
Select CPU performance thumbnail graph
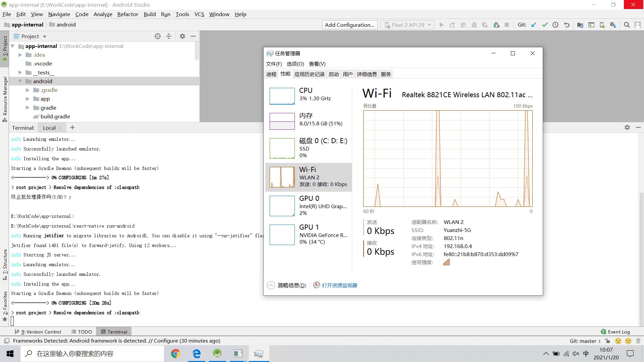[282, 96]
